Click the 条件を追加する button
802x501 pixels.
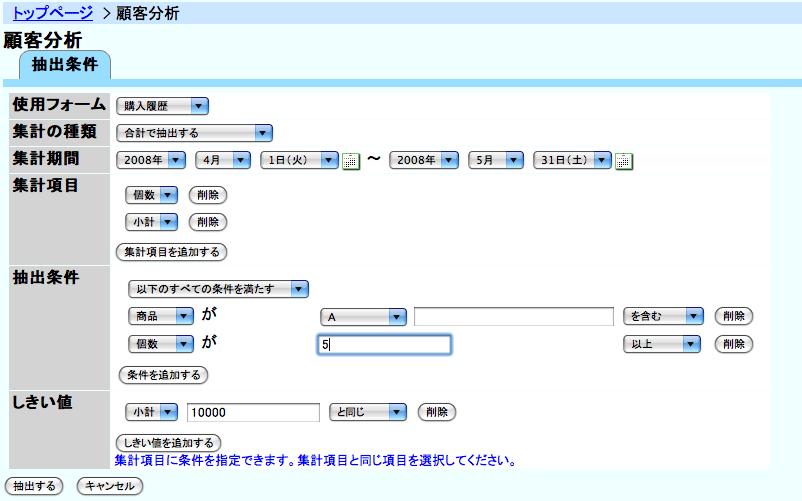tap(163, 375)
